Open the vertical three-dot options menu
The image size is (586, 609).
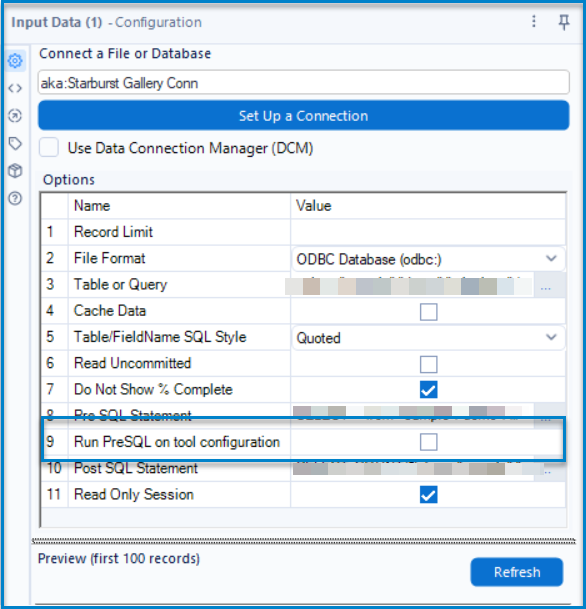534,21
